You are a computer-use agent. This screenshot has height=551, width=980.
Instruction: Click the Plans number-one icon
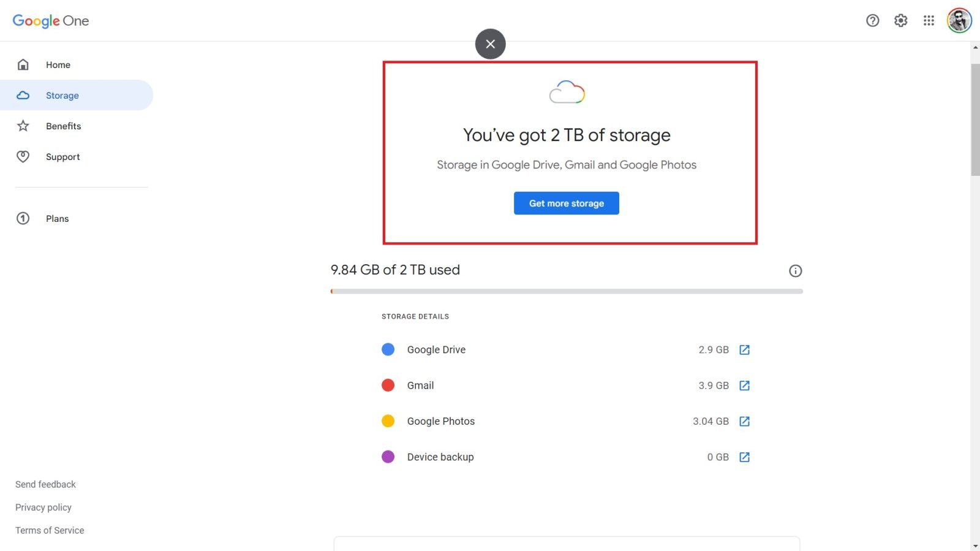(x=23, y=218)
